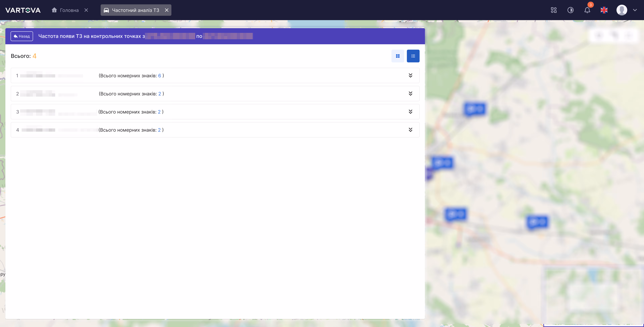The image size is (644, 327).
Task: Switch language via the UK flag
Action: pyautogui.click(x=604, y=10)
